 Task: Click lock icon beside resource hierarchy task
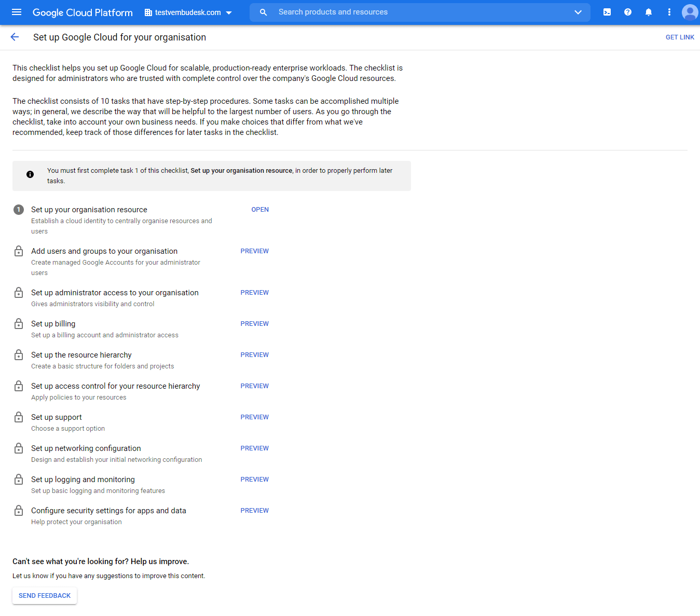(x=19, y=355)
